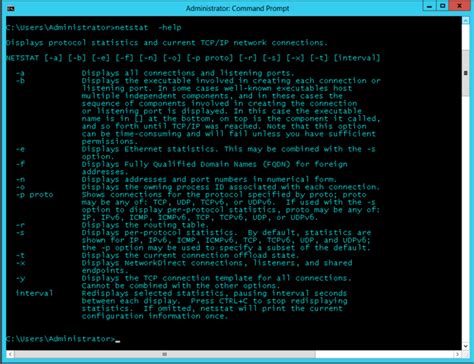Click the '-s' option label
Image resolution: width=474 pixels, height=364 pixels.
tap(20, 233)
